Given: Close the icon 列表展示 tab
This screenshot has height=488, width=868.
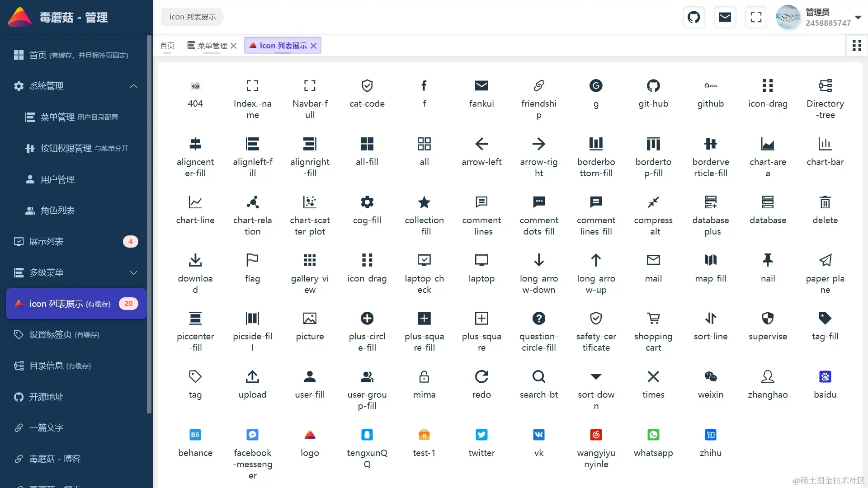Looking at the screenshot, I should click(313, 46).
